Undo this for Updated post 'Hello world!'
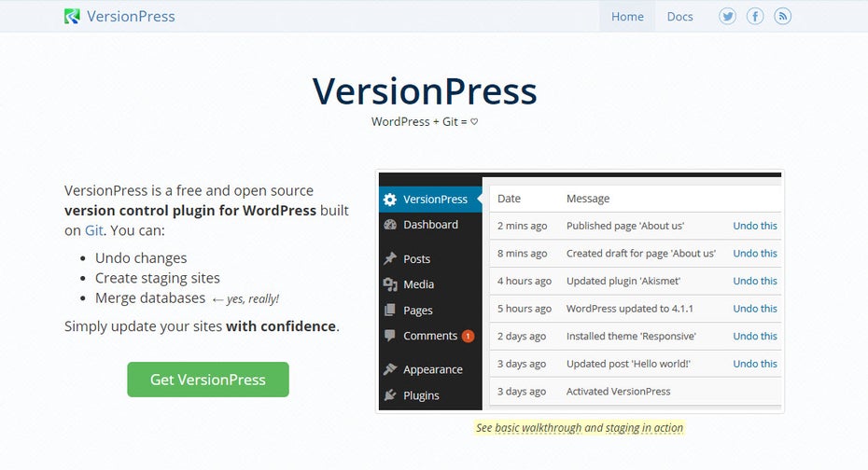 click(755, 364)
